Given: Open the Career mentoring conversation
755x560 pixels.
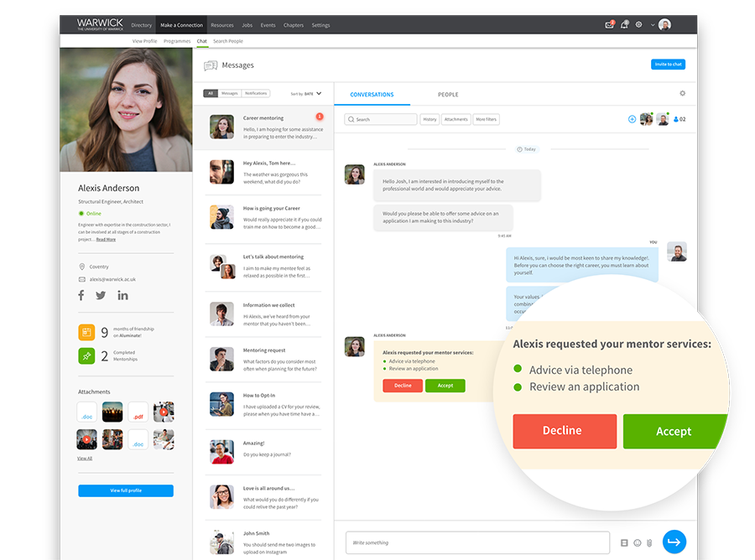Looking at the screenshot, I should [263, 127].
